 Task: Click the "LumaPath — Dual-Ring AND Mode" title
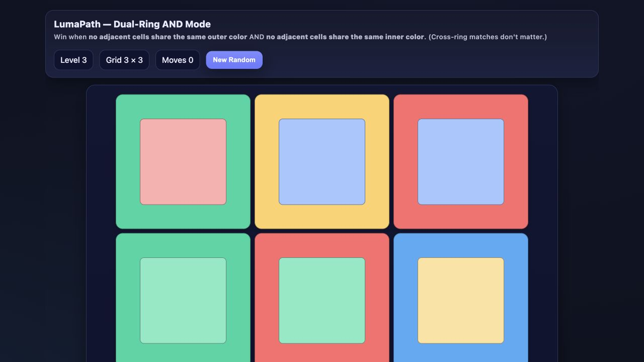click(132, 24)
